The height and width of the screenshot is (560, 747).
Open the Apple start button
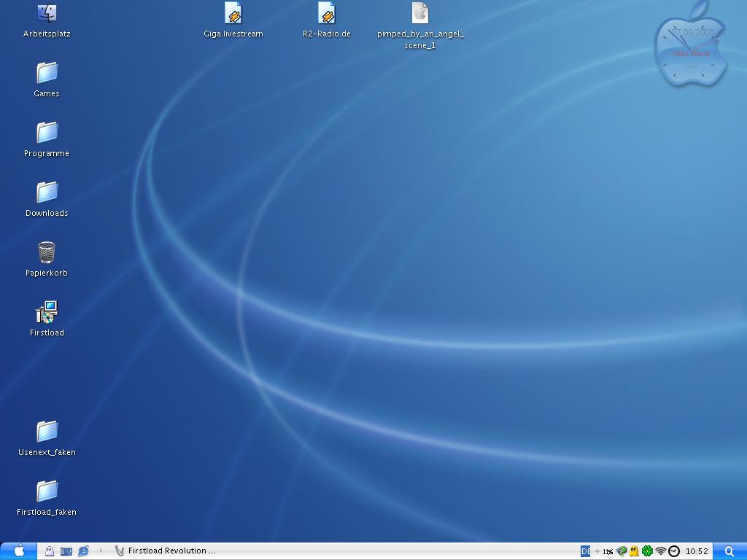pyautogui.click(x=18, y=551)
